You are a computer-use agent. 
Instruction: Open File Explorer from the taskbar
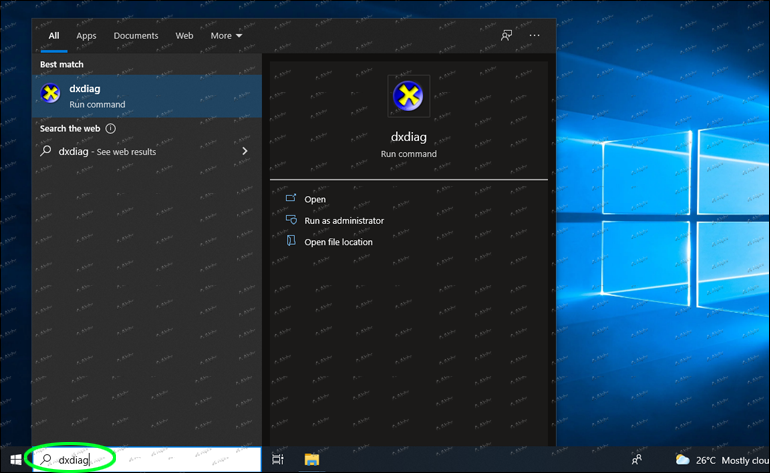click(x=312, y=460)
